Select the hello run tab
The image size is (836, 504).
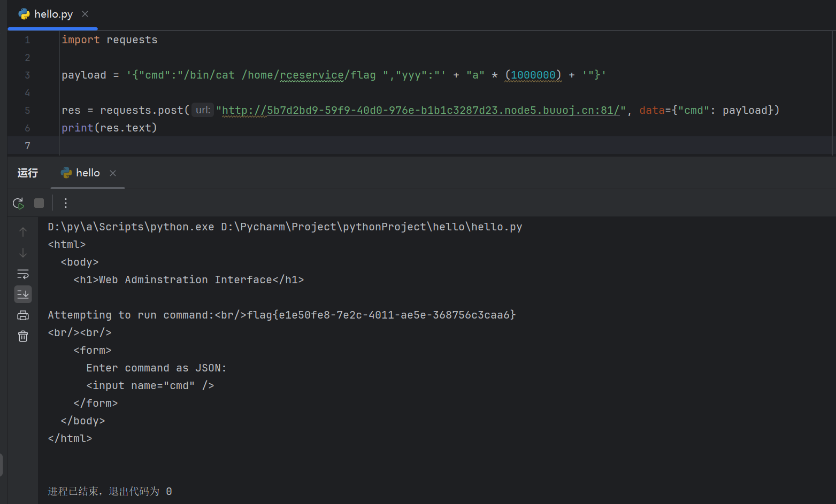click(x=88, y=173)
